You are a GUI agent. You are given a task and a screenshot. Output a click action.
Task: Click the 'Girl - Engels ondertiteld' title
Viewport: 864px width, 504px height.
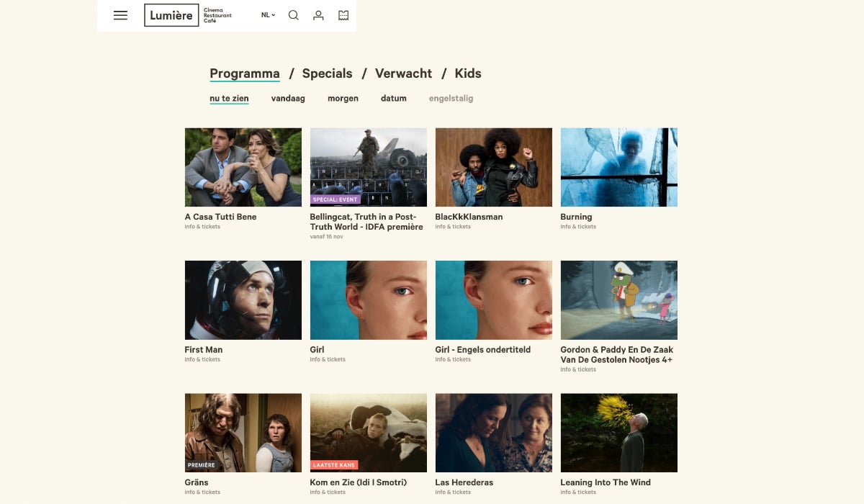tap(483, 350)
